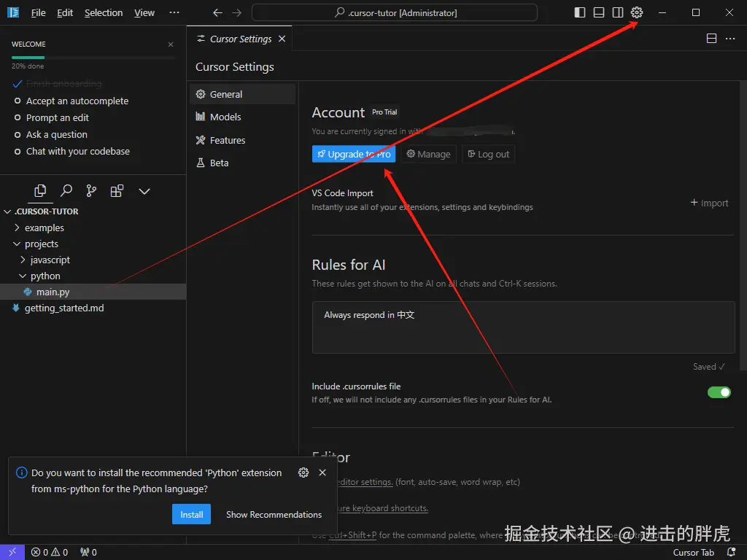This screenshot has width=747, height=560.
Task: Open editor more actions ellipsis
Action: coord(729,39)
